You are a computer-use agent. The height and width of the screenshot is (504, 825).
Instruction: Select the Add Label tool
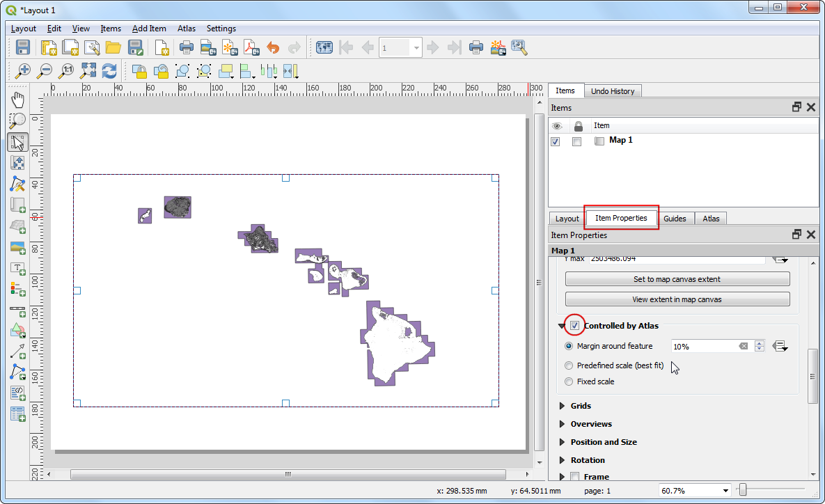[x=18, y=268]
